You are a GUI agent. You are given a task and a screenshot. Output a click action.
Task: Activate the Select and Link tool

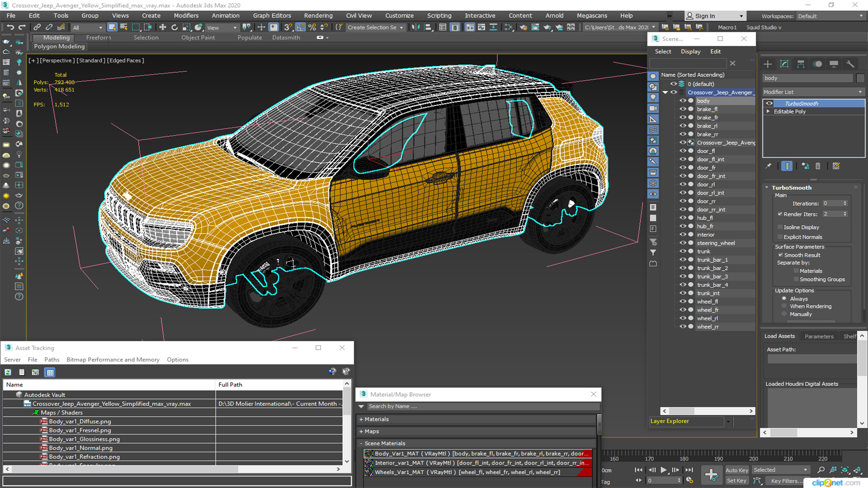coord(37,27)
